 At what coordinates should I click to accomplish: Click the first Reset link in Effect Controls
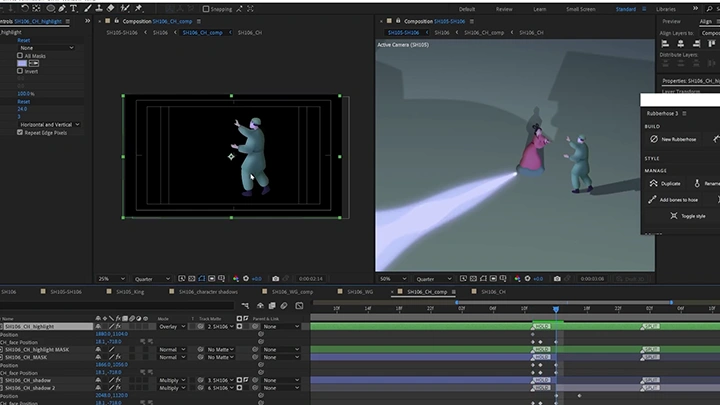[23, 40]
